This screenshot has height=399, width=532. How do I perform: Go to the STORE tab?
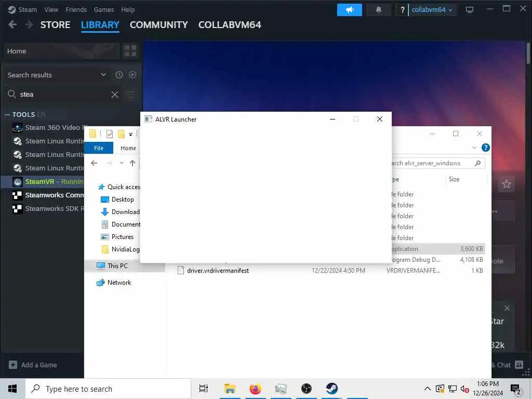pos(55,25)
